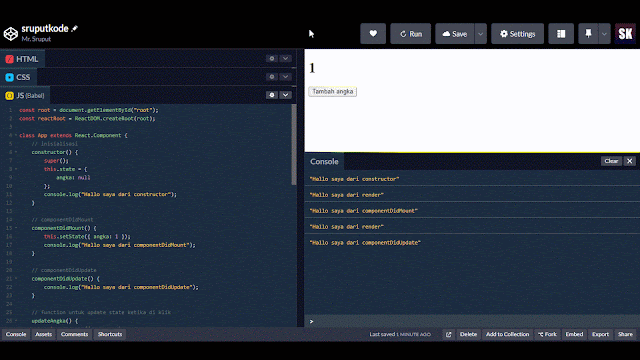The height and width of the screenshot is (360, 640).
Task: Click the JS editor vertical scrollbar
Action: point(294,144)
